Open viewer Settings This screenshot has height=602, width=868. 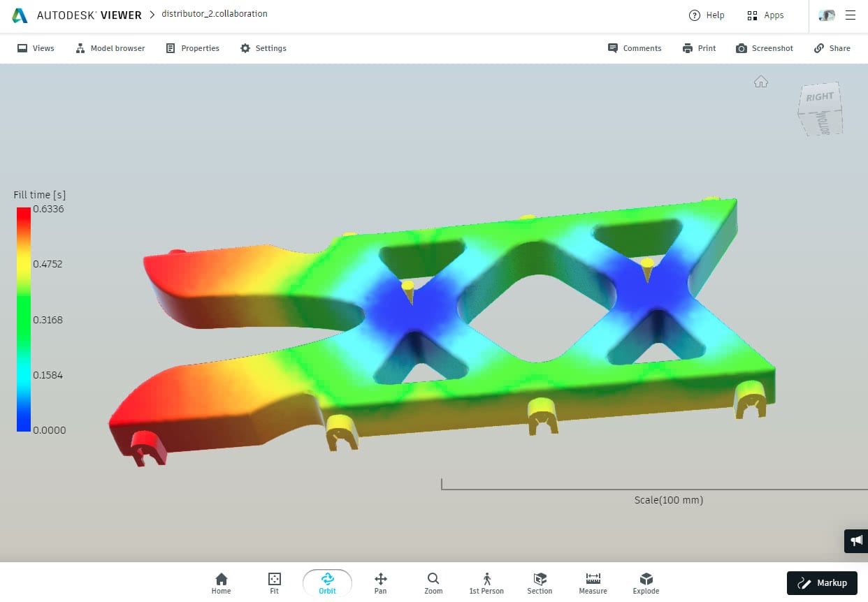263,48
